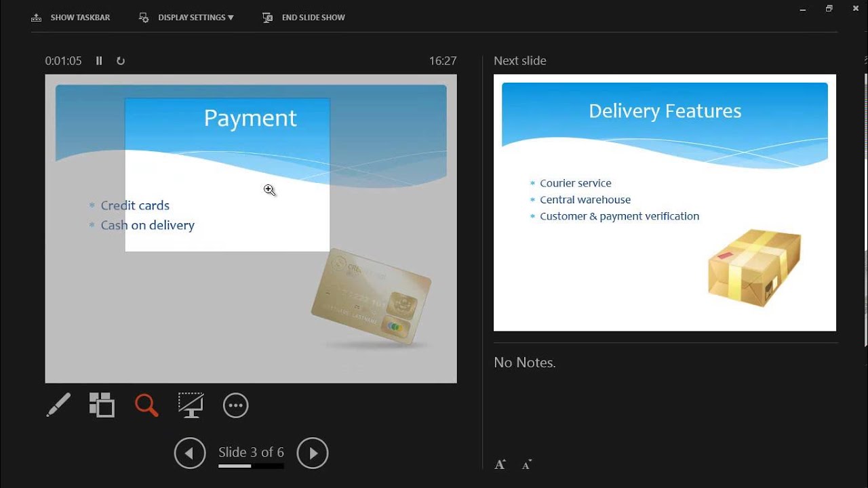Click the credit card image on slide
Image resolution: width=868 pixels, height=488 pixels.
coord(372,298)
